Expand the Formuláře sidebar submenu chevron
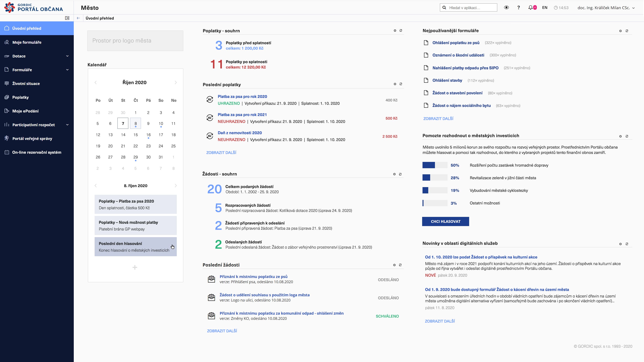The height and width of the screenshot is (362, 644). [67, 70]
